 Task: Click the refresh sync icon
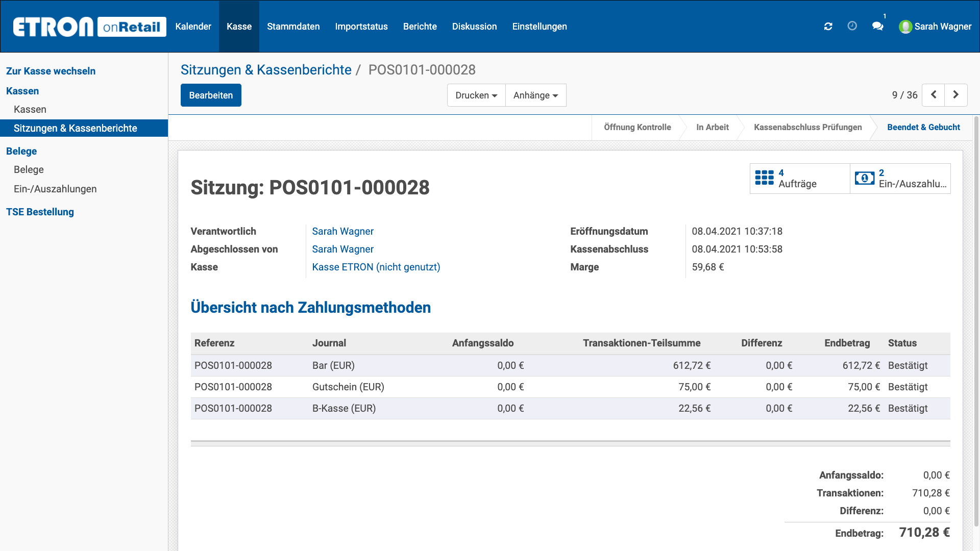(x=828, y=27)
